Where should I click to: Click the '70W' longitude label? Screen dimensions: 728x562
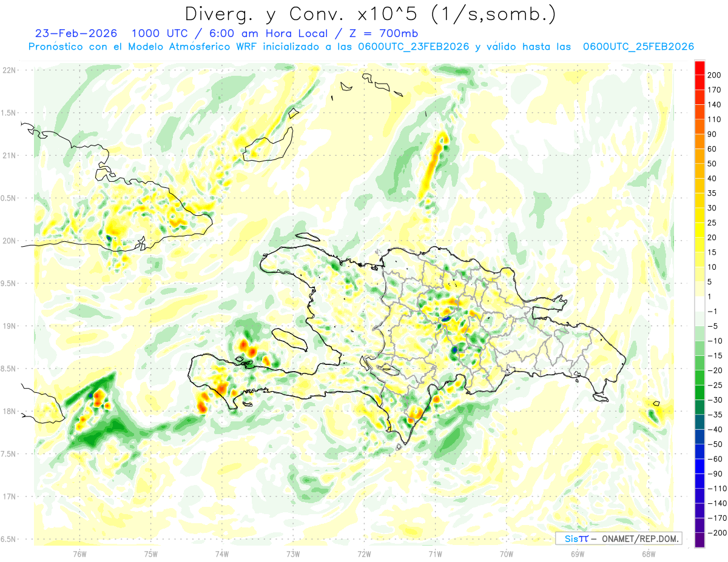coord(507,554)
